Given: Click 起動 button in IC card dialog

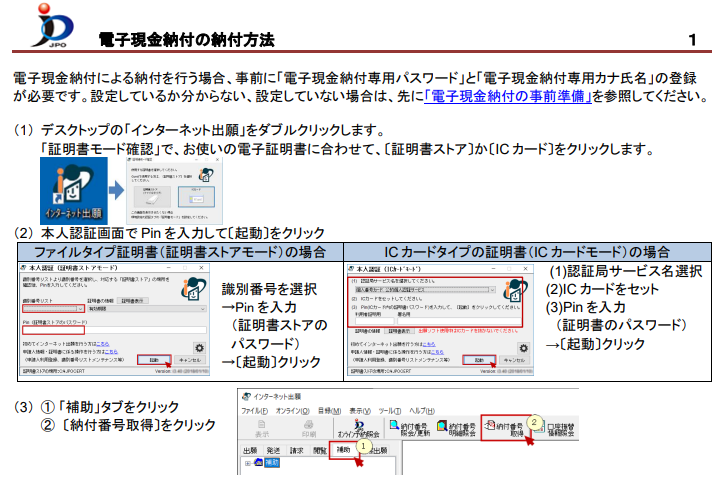Looking at the screenshot, I should [479, 360].
